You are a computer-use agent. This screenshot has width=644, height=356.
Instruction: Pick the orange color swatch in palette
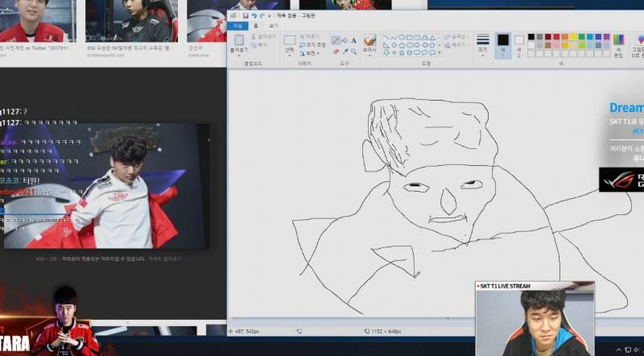(565, 37)
